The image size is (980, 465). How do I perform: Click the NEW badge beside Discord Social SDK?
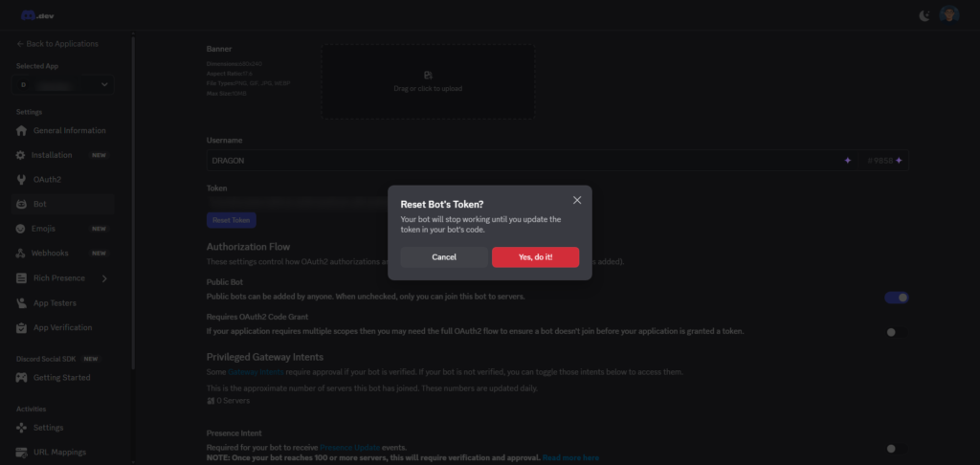(91, 359)
